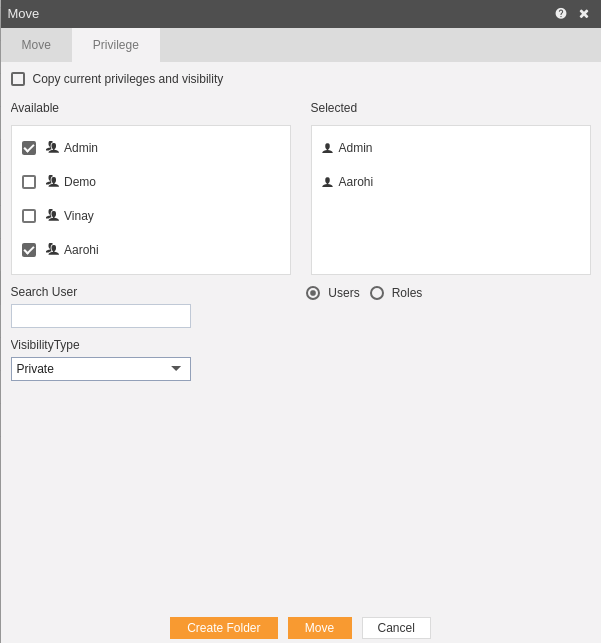The width and height of the screenshot is (601, 643).
Task: Enable Copy current privileges and visibility checkbox
Action: point(18,79)
